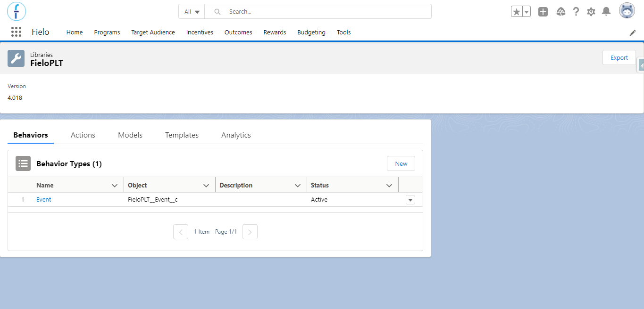Open the Budgeting nav item
644x309 pixels.
(x=311, y=33)
